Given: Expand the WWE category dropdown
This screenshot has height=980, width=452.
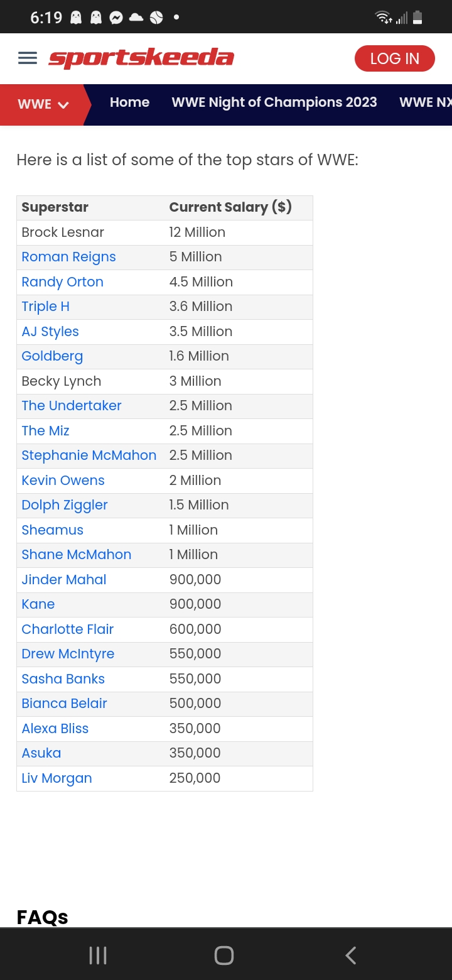Looking at the screenshot, I should click(43, 104).
